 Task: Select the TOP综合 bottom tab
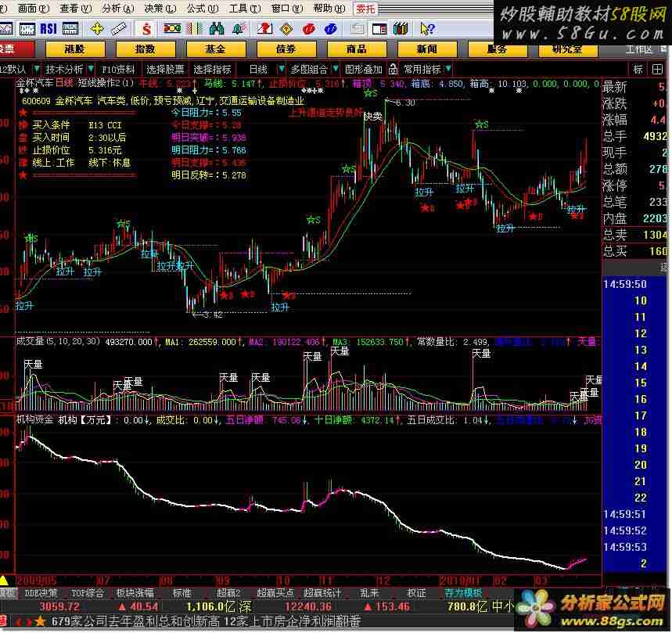click(x=88, y=593)
